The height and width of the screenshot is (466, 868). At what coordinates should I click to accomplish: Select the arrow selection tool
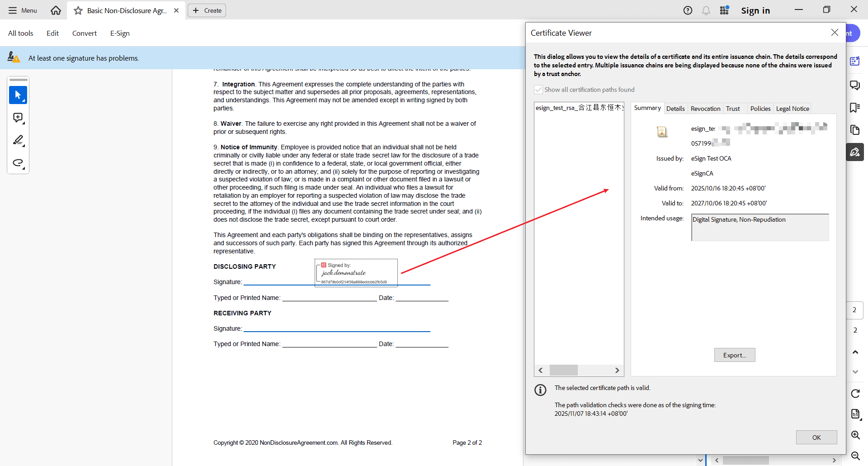coord(18,95)
